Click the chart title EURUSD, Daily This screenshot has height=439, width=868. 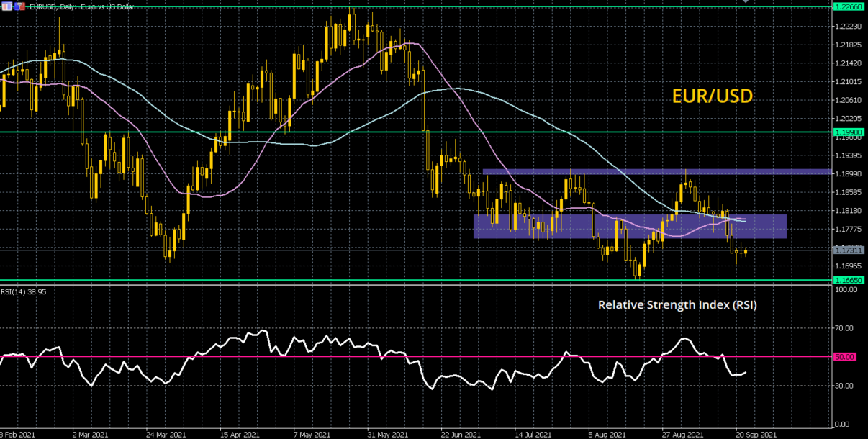(x=52, y=6)
